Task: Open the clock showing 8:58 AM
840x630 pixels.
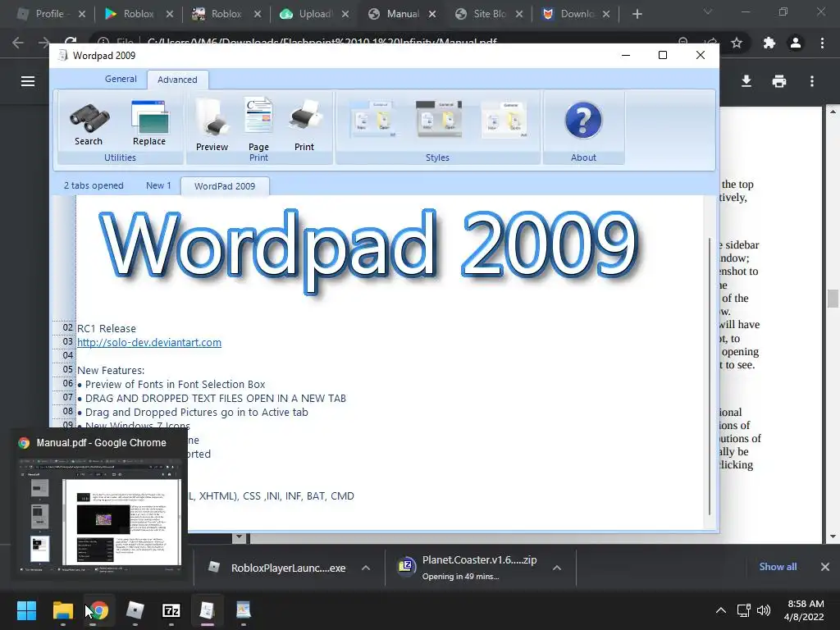Action: (804, 610)
